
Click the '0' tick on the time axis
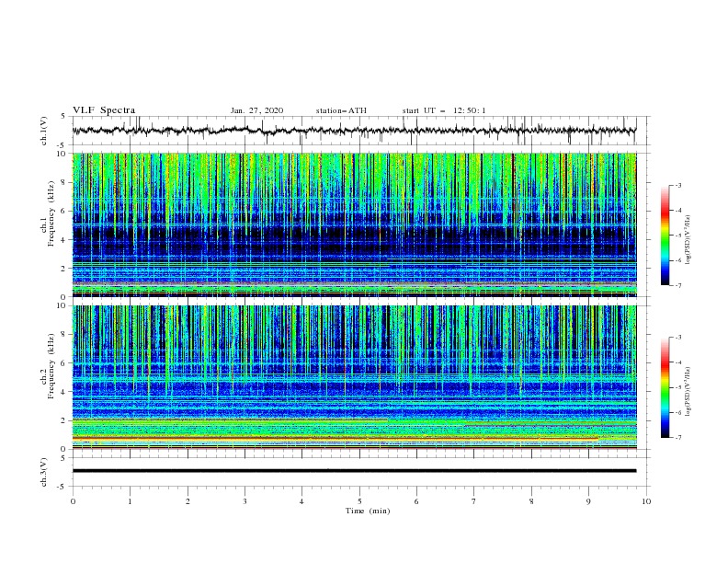(x=73, y=501)
